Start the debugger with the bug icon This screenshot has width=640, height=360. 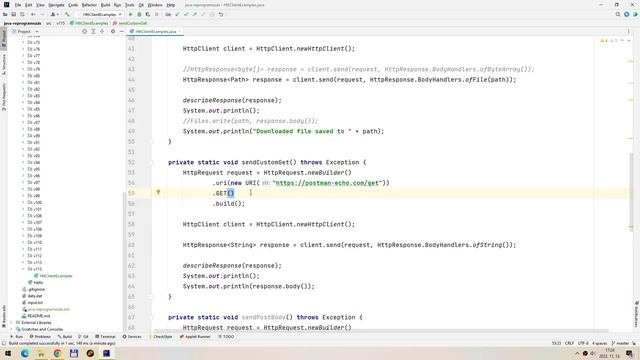tap(139, 15)
